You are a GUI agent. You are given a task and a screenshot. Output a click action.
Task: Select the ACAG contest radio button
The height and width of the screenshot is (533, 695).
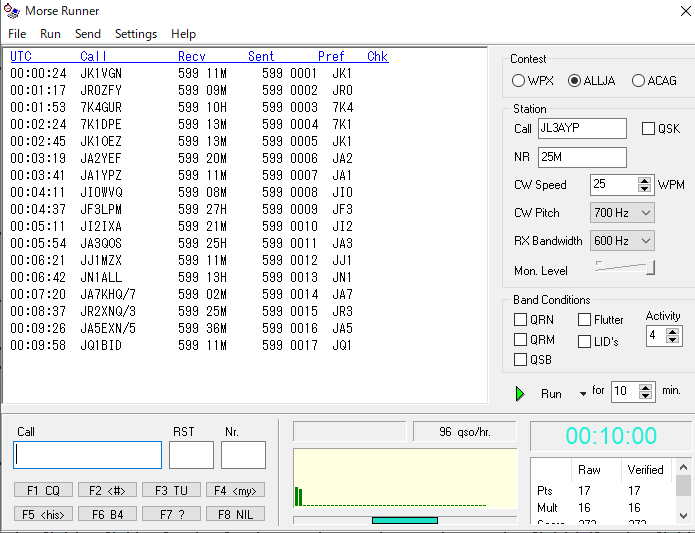coord(638,81)
